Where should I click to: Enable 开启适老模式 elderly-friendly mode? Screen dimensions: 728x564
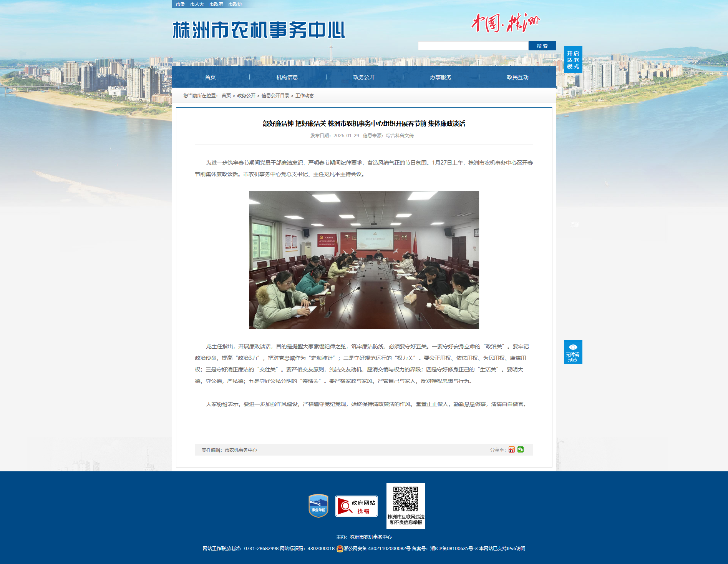[x=573, y=60]
